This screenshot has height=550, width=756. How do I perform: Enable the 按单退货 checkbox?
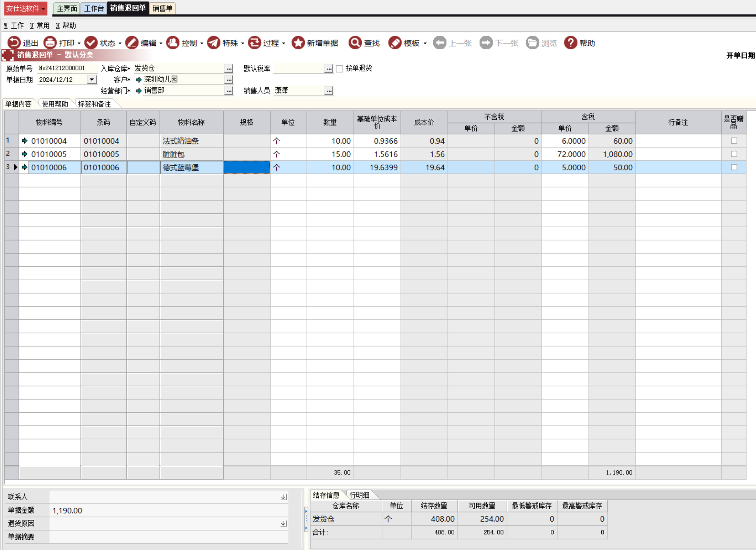click(x=340, y=69)
